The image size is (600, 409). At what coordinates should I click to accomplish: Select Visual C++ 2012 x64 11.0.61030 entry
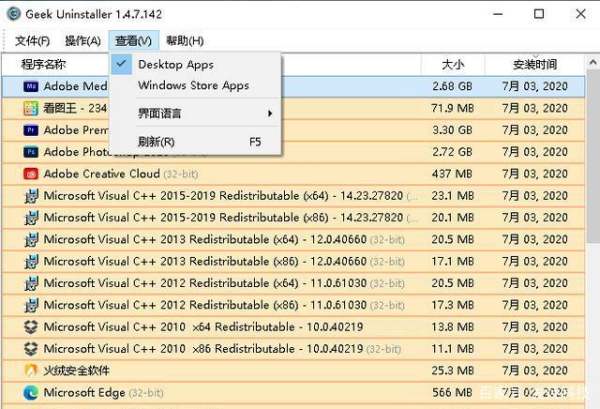click(205, 283)
